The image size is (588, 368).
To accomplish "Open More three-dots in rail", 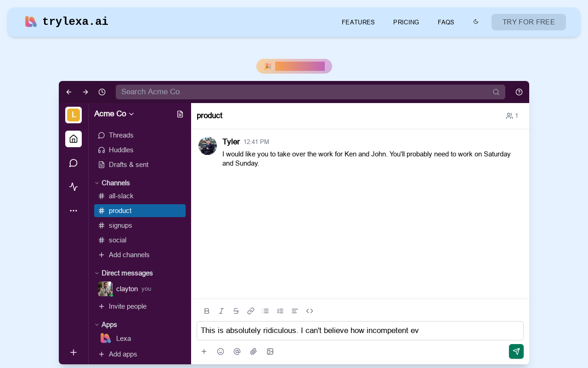I will (x=73, y=211).
